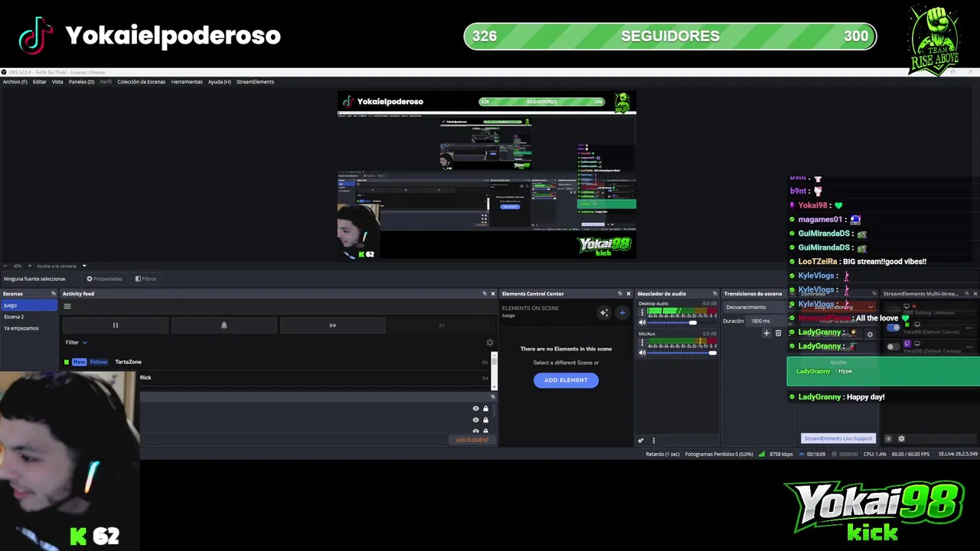Image resolution: width=980 pixels, height=551 pixels.
Task: Open the Activity feed hamburger menu
Action: pos(67,306)
